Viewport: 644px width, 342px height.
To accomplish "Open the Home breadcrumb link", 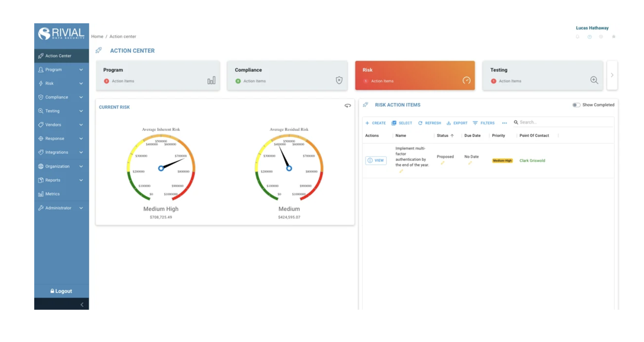I will [97, 36].
